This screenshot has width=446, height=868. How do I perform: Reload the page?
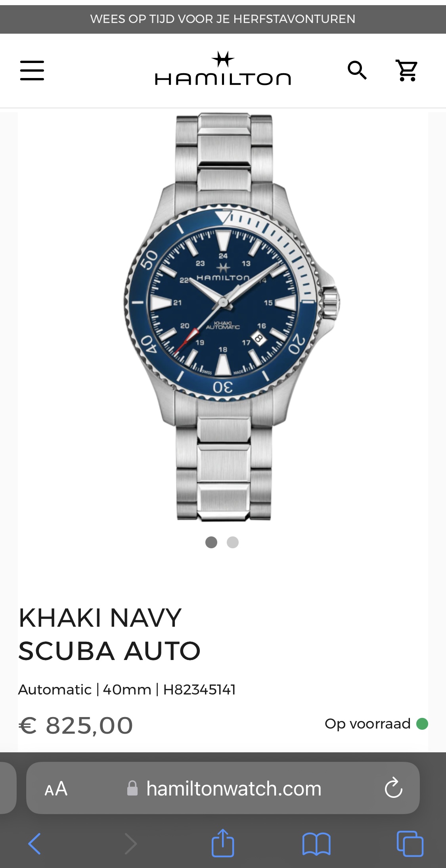point(393,788)
